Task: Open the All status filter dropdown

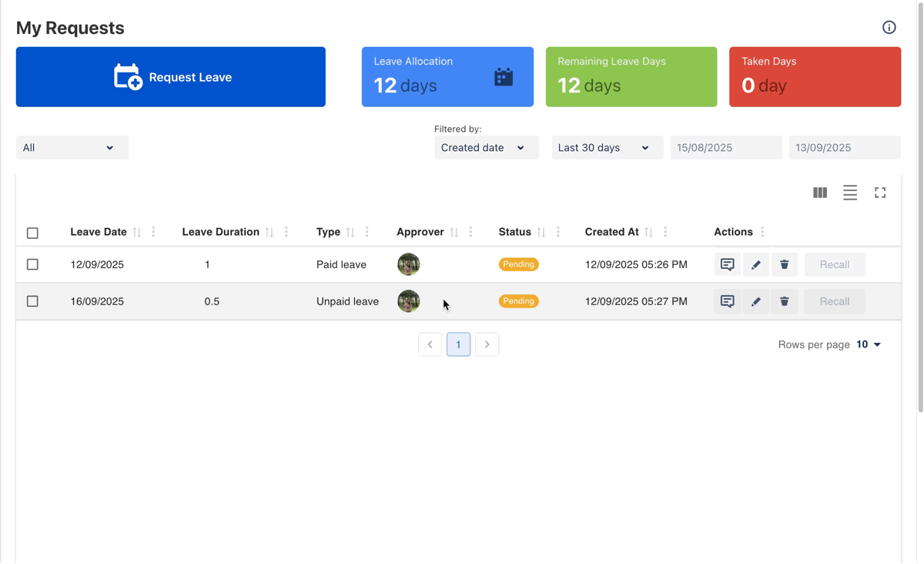Action: 72,148
